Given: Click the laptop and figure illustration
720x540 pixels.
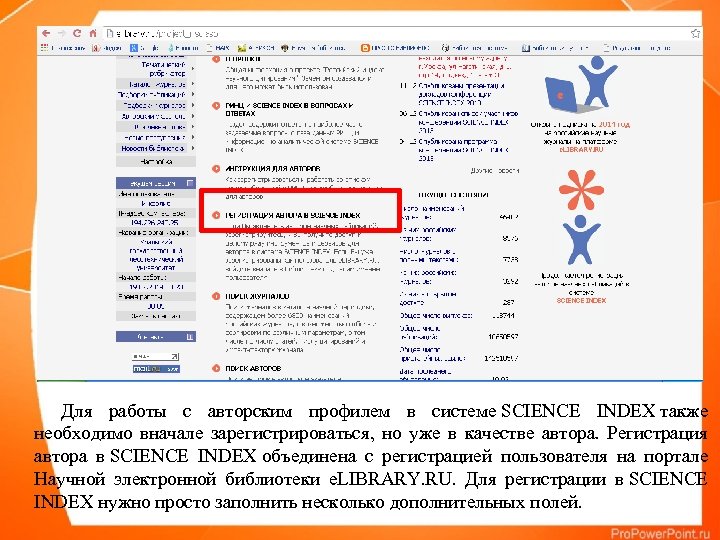Looking at the screenshot, I should [x=581, y=84].
